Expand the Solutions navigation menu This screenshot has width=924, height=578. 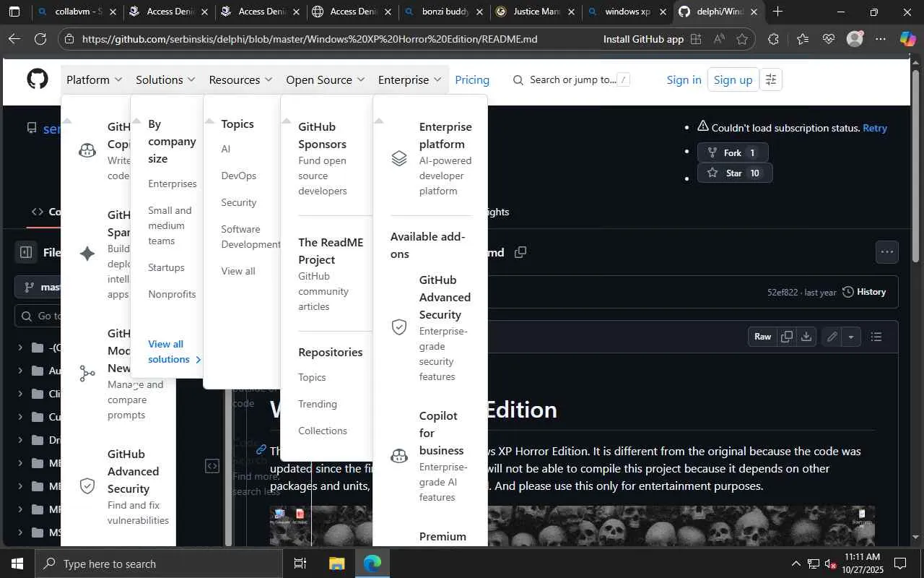coord(165,79)
